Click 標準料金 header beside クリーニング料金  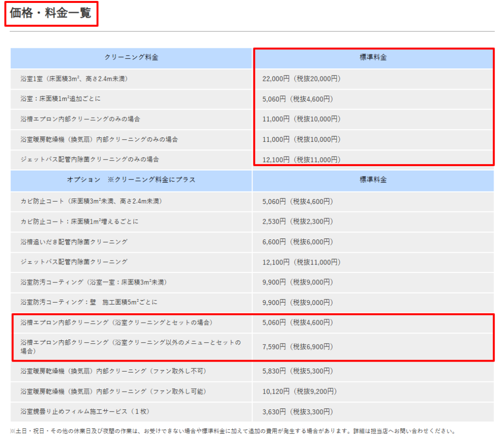pyautogui.click(x=373, y=57)
